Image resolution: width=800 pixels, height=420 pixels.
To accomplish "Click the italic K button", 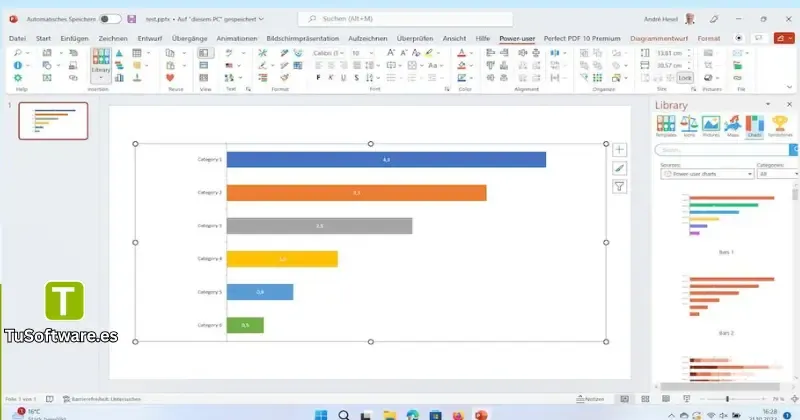I will coord(331,78).
